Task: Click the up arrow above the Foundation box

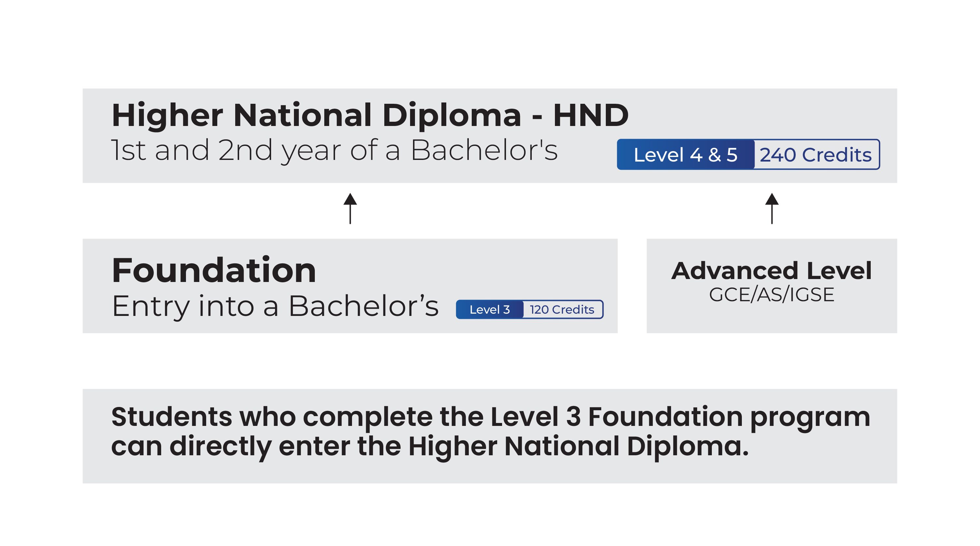Action: coord(350,208)
